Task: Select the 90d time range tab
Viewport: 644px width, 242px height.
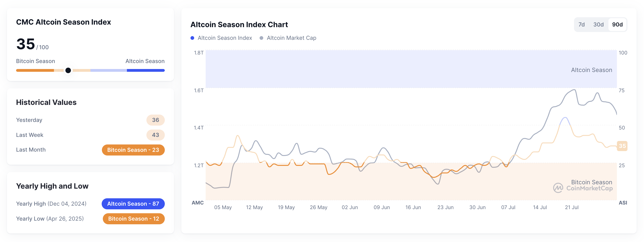Action: point(617,25)
